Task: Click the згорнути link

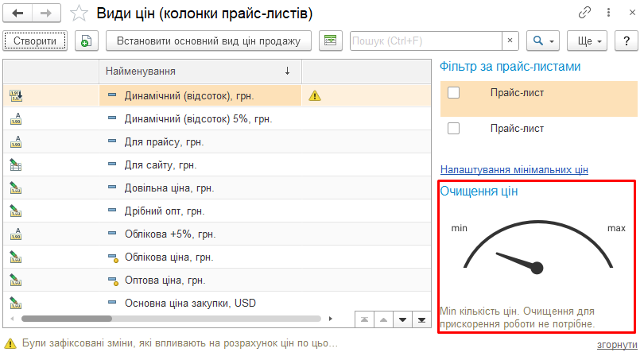Action: pyautogui.click(x=617, y=345)
